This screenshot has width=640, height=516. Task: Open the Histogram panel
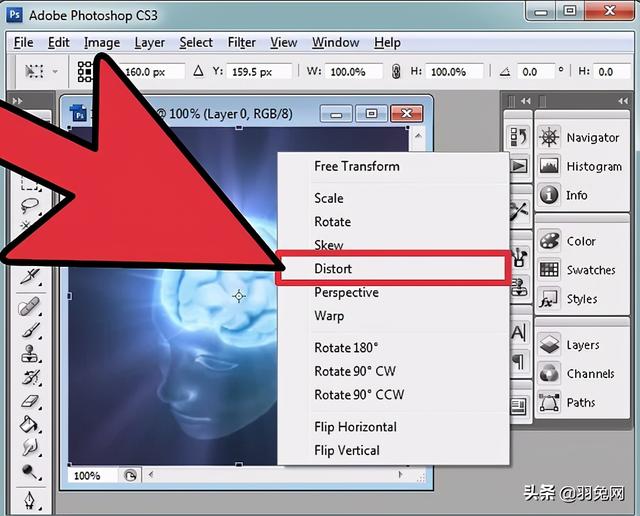click(x=580, y=166)
